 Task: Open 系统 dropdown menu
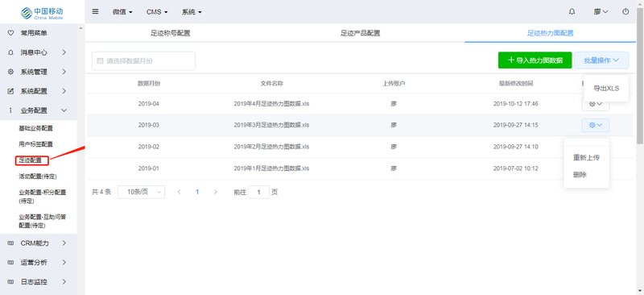pyautogui.click(x=192, y=12)
